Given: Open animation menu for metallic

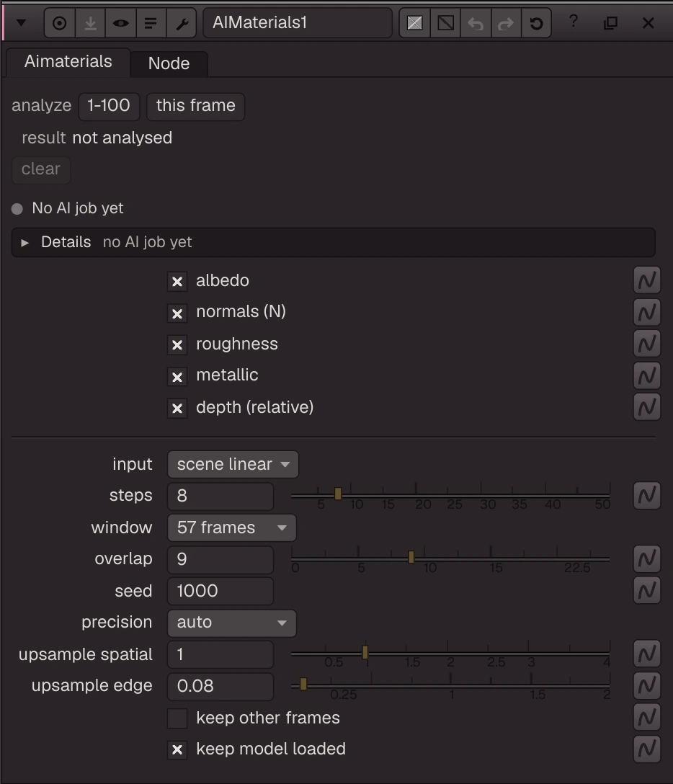Looking at the screenshot, I should coord(647,375).
